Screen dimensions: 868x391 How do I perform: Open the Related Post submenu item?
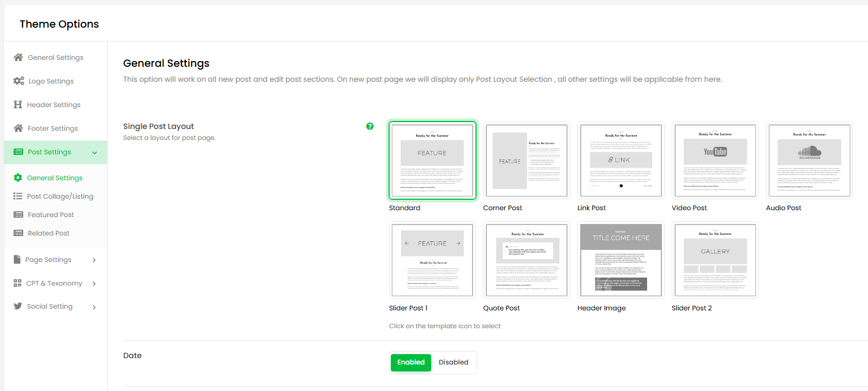48,233
